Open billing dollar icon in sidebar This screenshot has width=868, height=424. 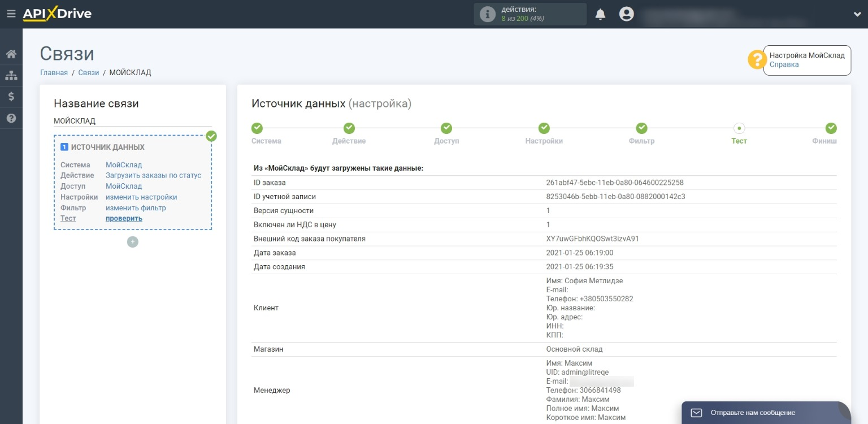tap(11, 97)
